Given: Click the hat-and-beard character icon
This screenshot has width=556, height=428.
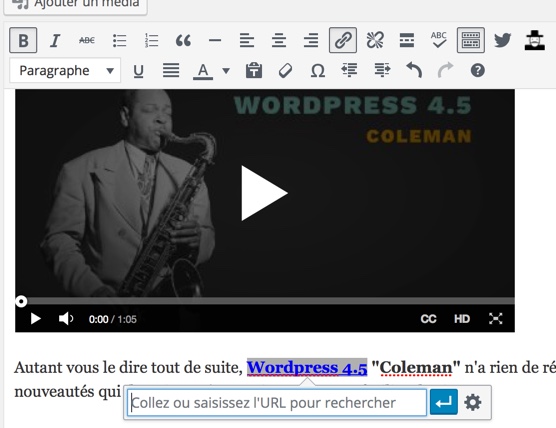Looking at the screenshot, I should (x=535, y=40).
